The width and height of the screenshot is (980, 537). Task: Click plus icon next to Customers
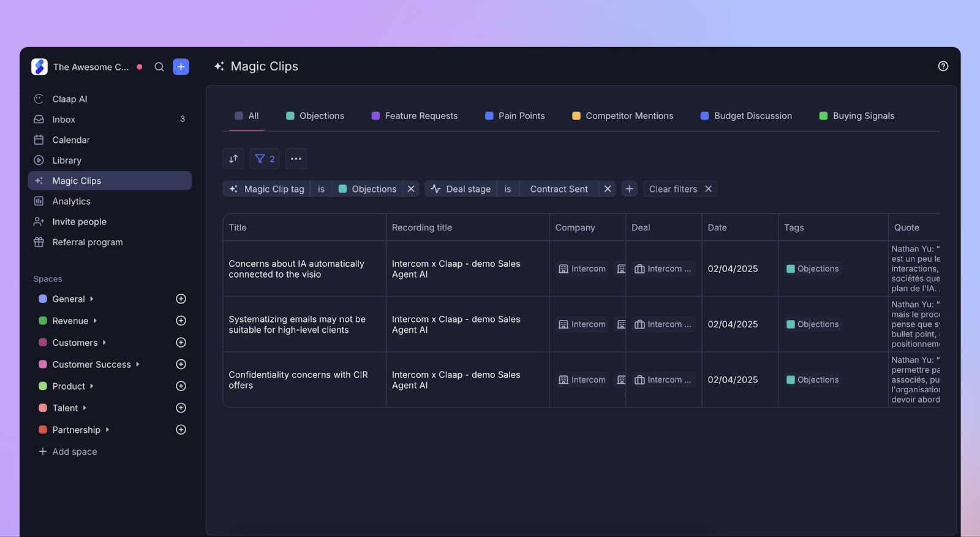pyautogui.click(x=181, y=343)
